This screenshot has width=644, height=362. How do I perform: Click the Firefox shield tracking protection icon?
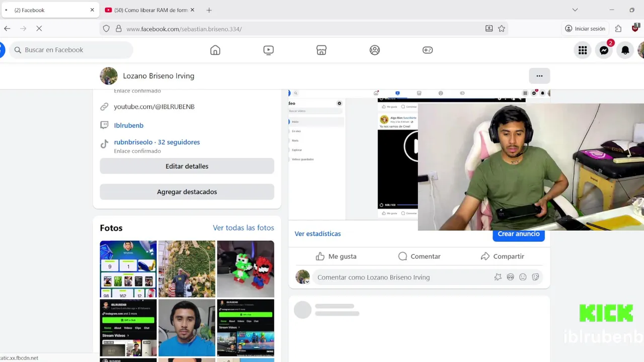(x=106, y=29)
